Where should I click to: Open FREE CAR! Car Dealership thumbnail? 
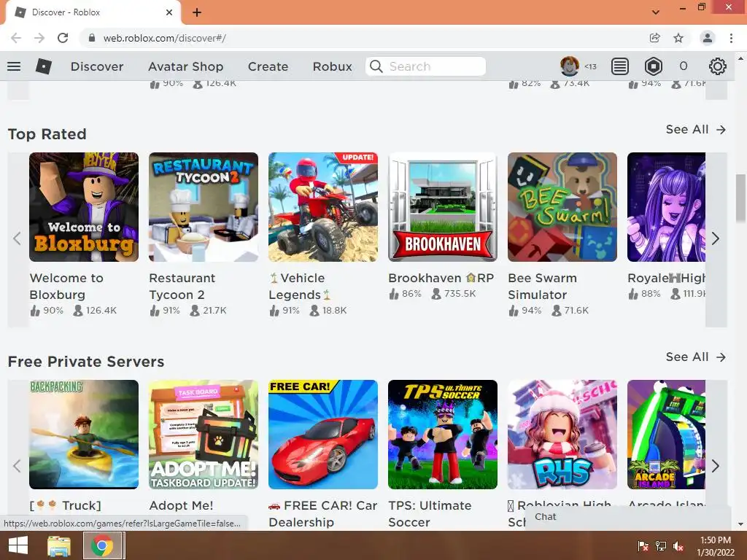[323, 435]
